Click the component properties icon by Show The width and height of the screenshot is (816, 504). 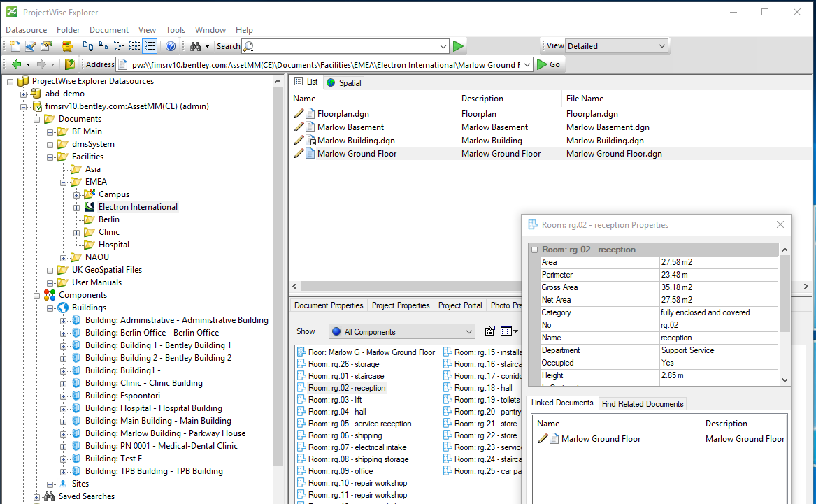click(489, 331)
